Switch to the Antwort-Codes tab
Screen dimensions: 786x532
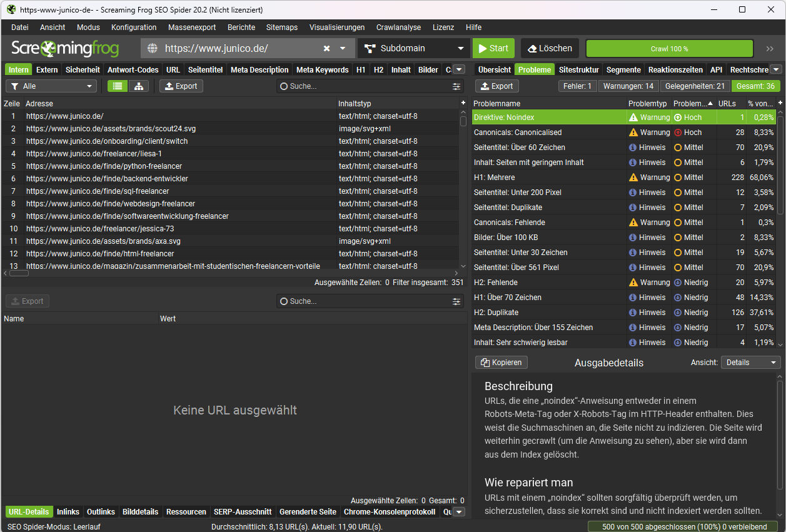133,70
